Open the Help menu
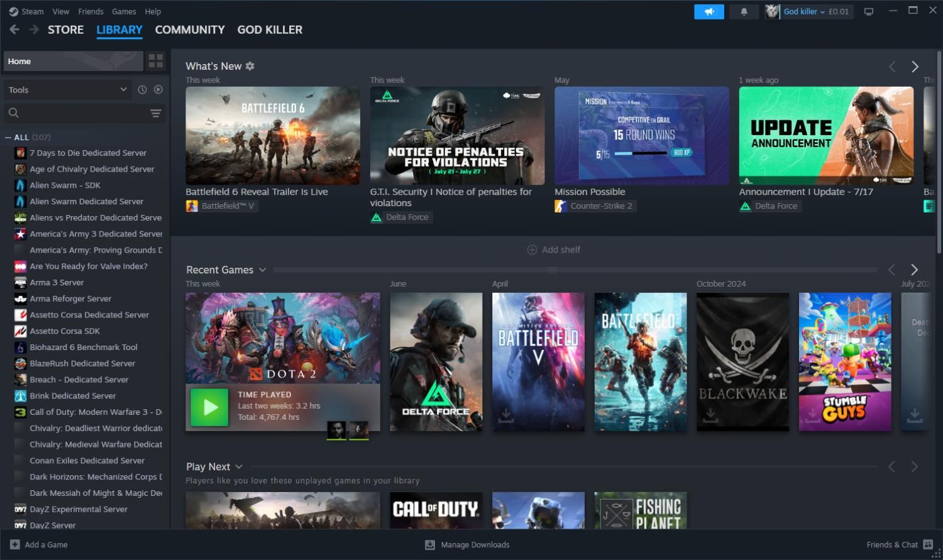943x560 pixels. pyautogui.click(x=153, y=11)
